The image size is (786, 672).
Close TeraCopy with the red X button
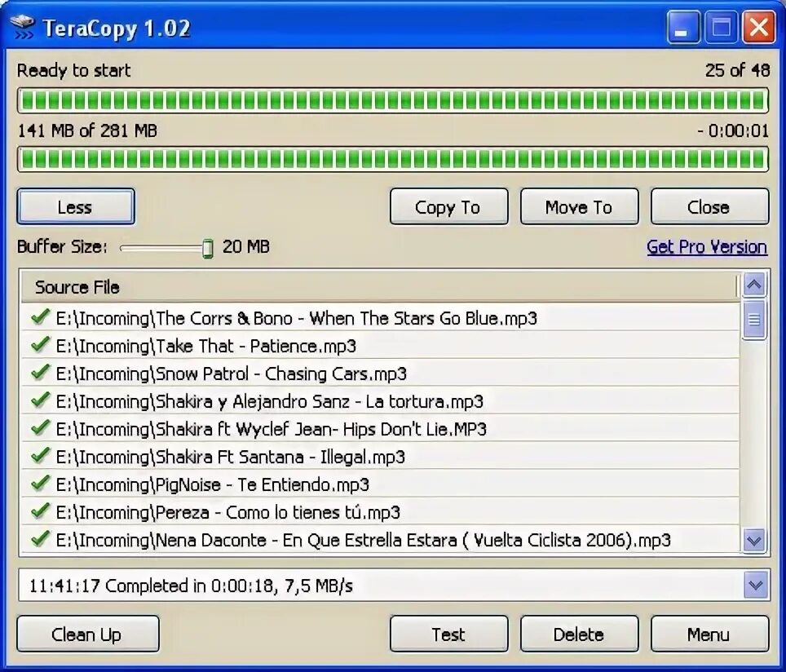759,27
